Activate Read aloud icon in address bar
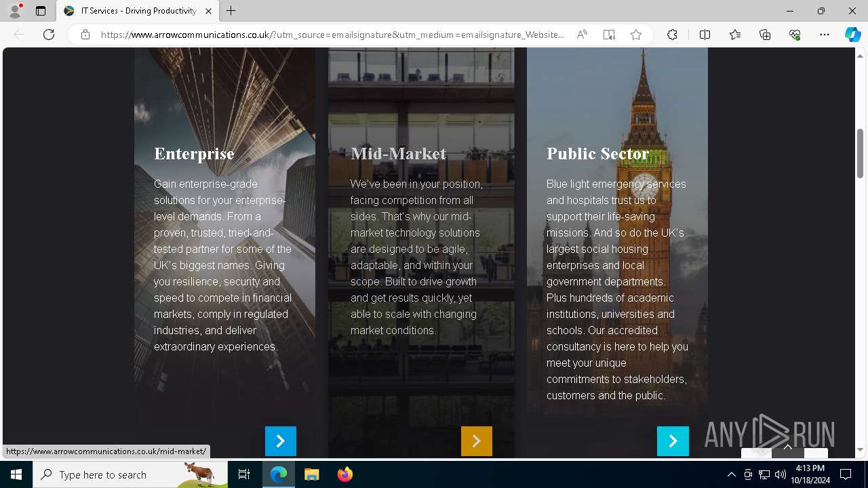 pos(582,35)
